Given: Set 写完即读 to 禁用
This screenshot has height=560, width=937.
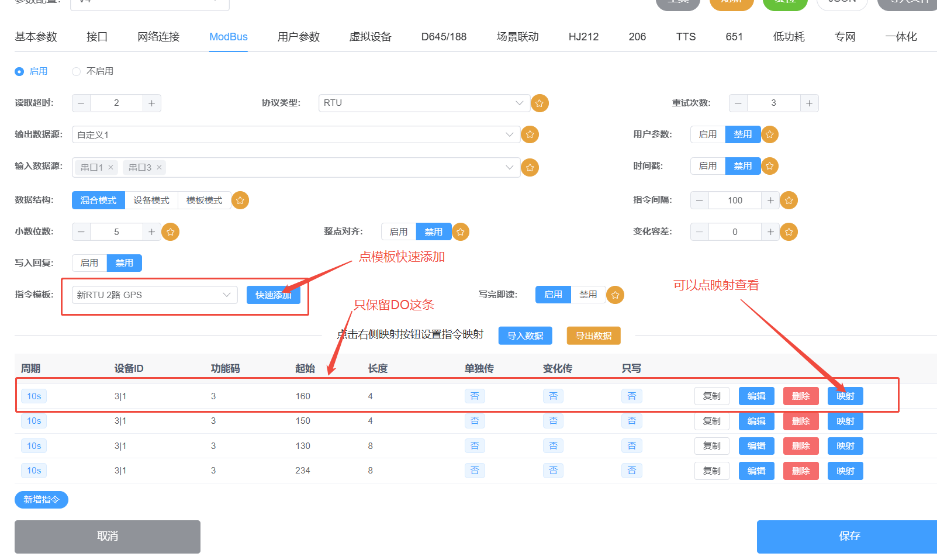Looking at the screenshot, I should pos(587,295).
